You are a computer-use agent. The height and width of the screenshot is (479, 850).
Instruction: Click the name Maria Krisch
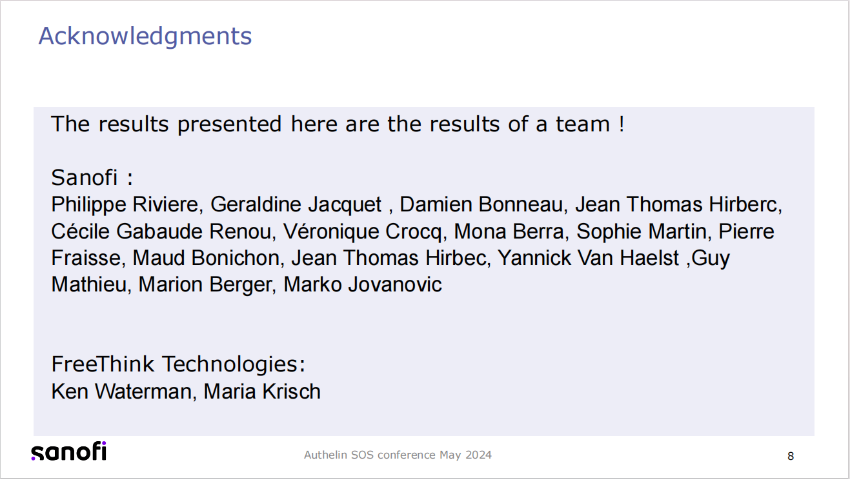pyautogui.click(x=262, y=391)
